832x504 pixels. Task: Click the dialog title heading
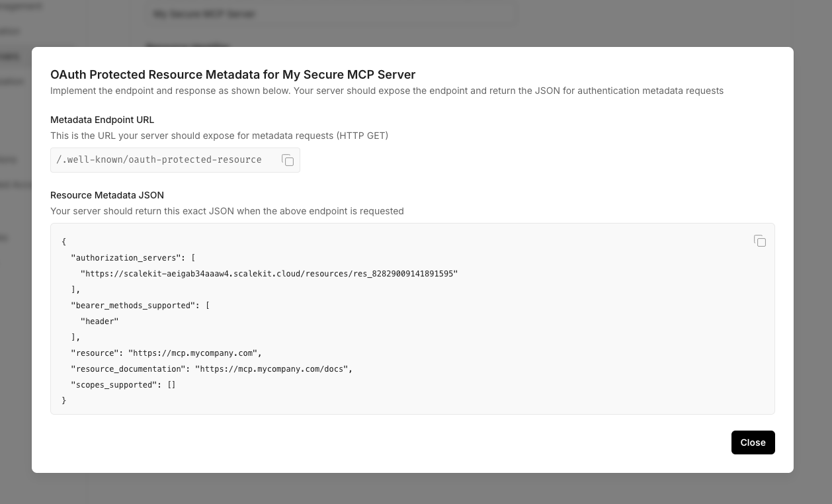tap(233, 74)
